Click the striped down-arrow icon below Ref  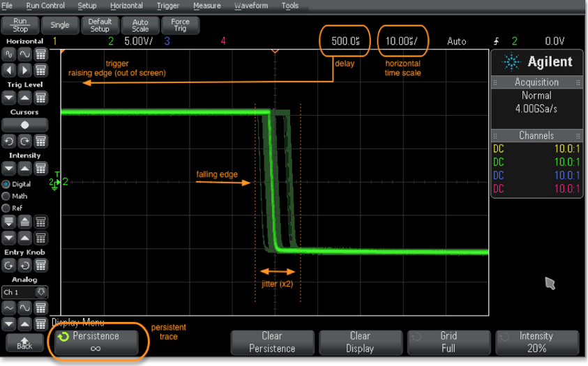[x=8, y=222]
